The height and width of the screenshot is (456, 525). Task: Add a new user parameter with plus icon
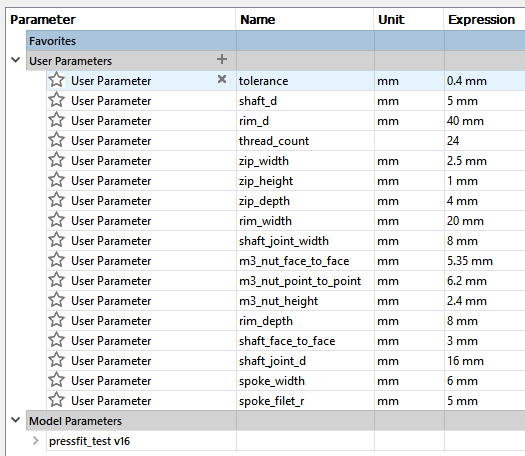222,60
